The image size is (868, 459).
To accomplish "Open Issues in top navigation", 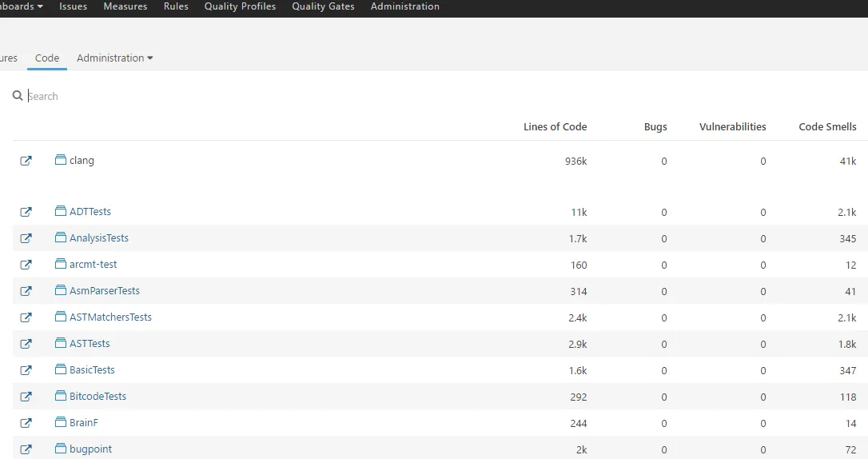I will pyautogui.click(x=73, y=6).
